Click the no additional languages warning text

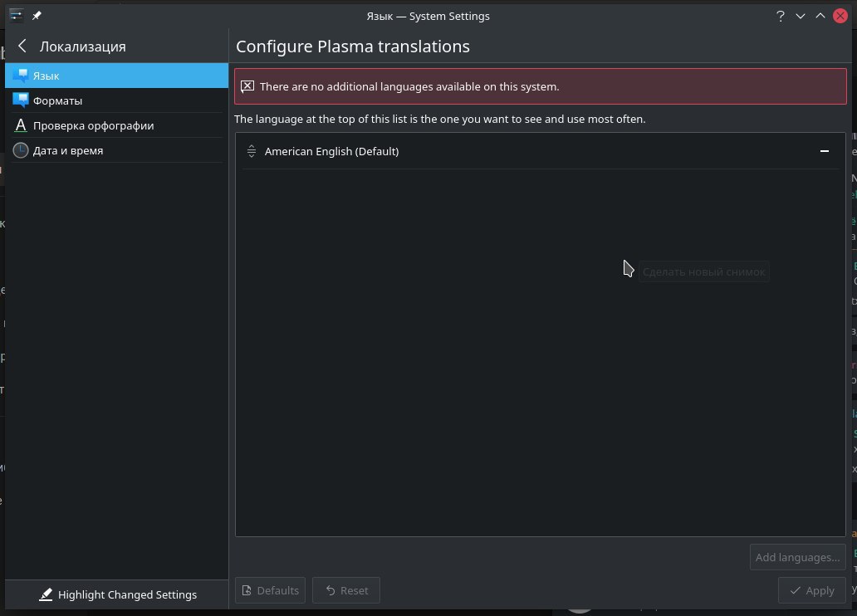click(409, 86)
